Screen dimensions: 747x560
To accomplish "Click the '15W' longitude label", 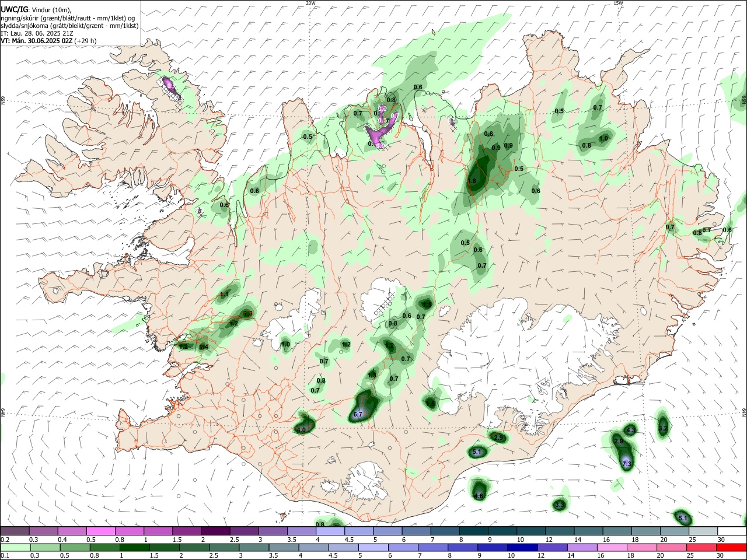I will pyautogui.click(x=618, y=3).
